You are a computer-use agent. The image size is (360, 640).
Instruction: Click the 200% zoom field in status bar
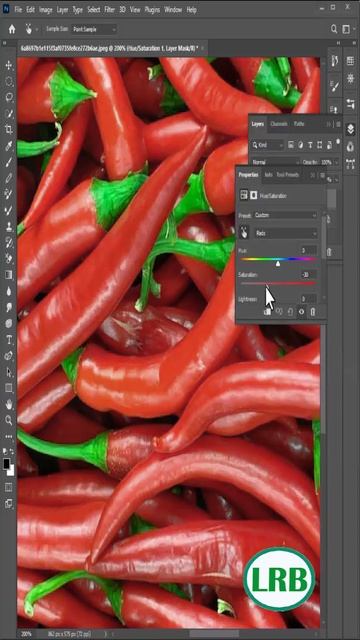pos(26,634)
